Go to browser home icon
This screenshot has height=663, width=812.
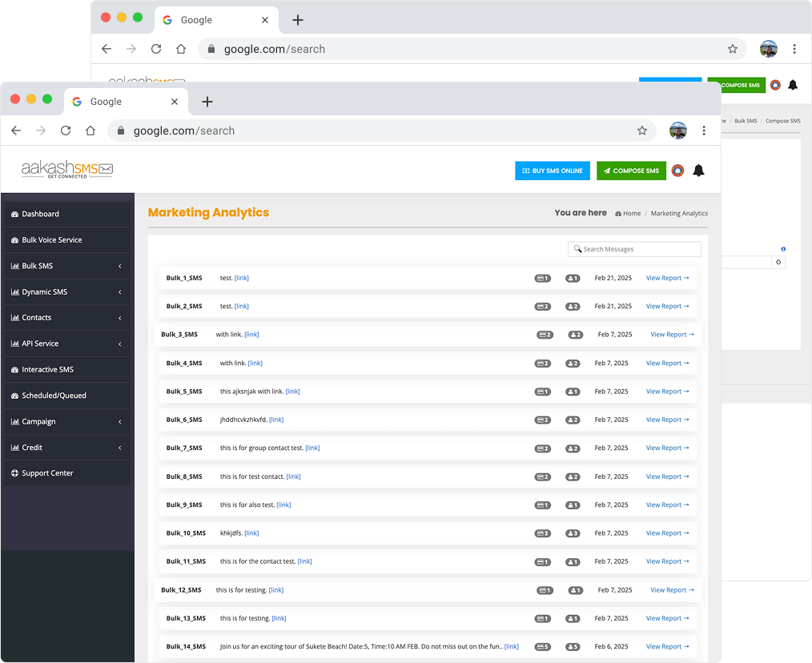[x=90, y=131]
